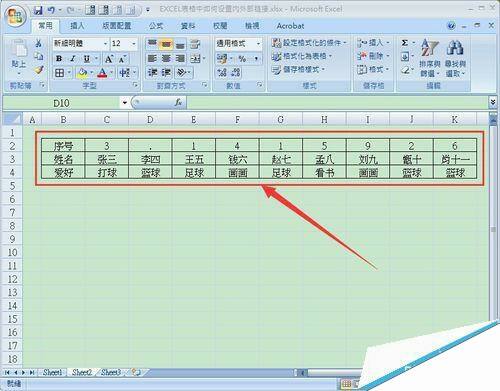The image size is (500, 391).
Task: Apply cell borders with the border icon
Action: (60, 73)
